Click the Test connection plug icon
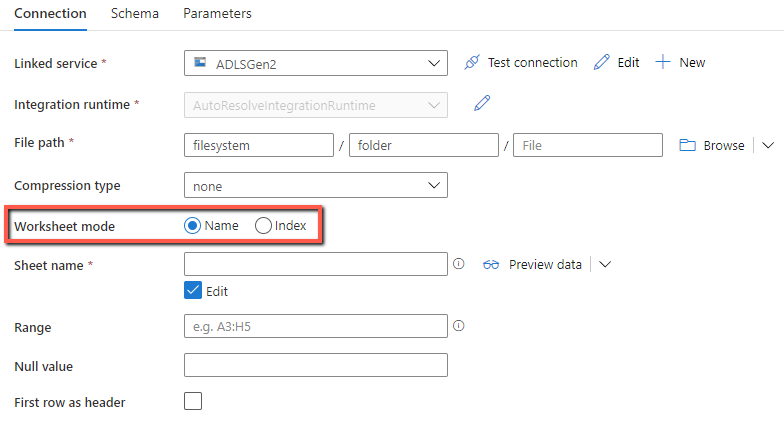This screenshot has height=424, width=784. coord(473,63)
